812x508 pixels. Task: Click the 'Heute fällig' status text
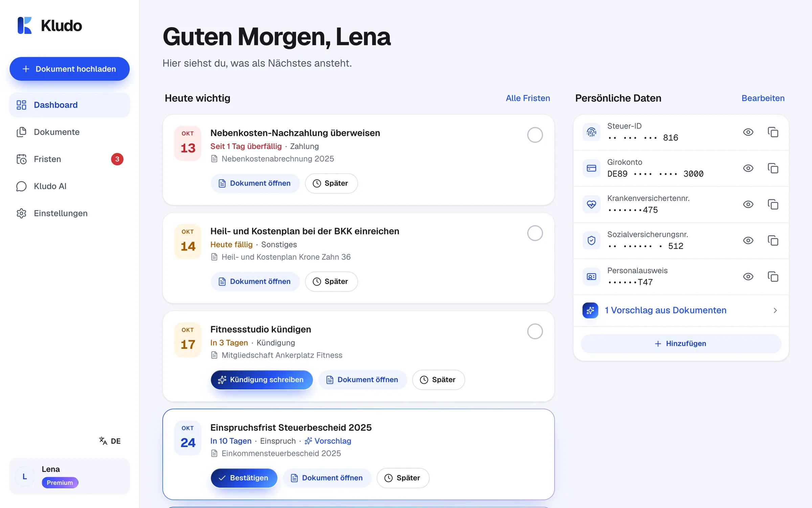[x=231, y=245]
